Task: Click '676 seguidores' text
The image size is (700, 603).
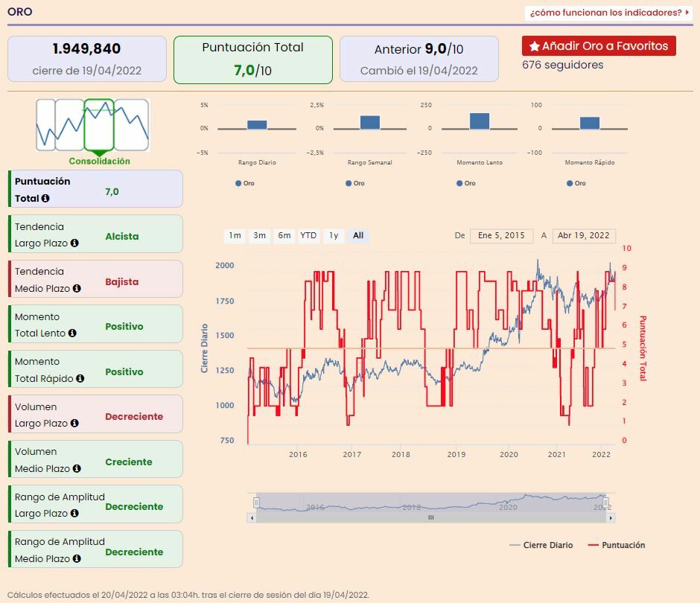Action: point(562,65)
